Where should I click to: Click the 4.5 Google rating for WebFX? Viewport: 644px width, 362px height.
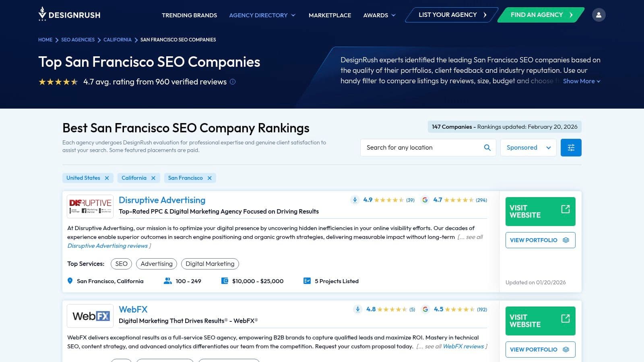coord(460,309)
